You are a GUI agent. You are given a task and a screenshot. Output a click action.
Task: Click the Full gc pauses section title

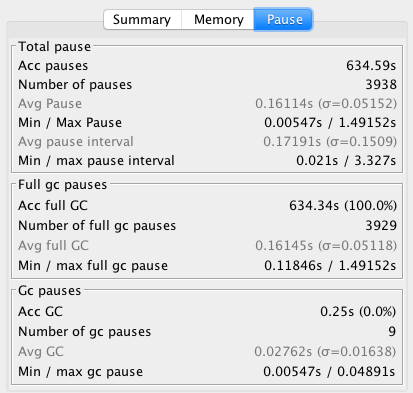click(62, 185)
